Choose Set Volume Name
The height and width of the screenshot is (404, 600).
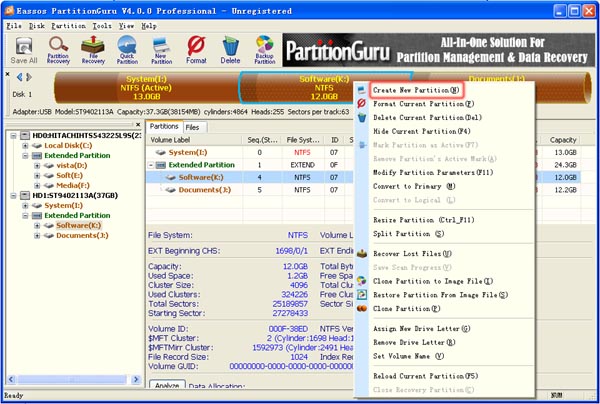pyautogui.click(x=409, y=356)
